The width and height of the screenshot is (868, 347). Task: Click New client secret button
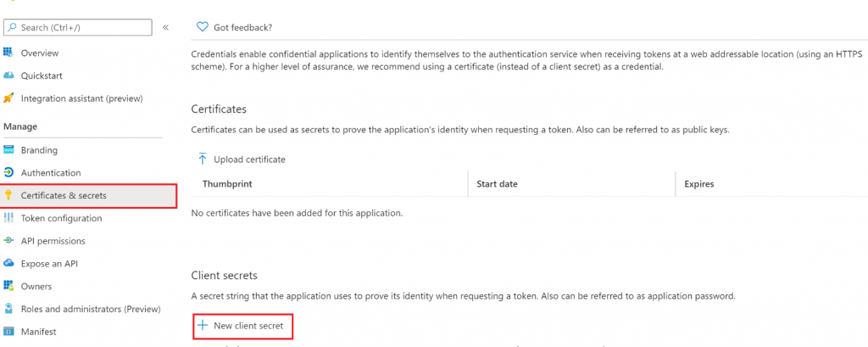tap(242, 326)
